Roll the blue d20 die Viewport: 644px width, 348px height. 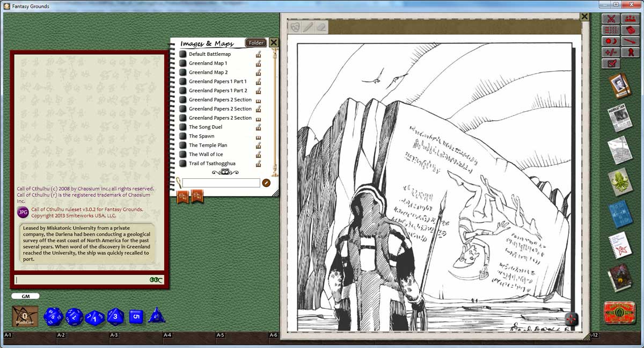[x=53, y=316]
